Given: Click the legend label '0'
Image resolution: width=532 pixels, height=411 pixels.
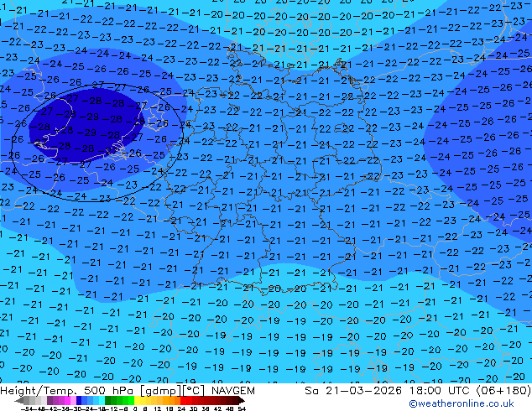Looking at the screenshot, I should pos(135,409).
